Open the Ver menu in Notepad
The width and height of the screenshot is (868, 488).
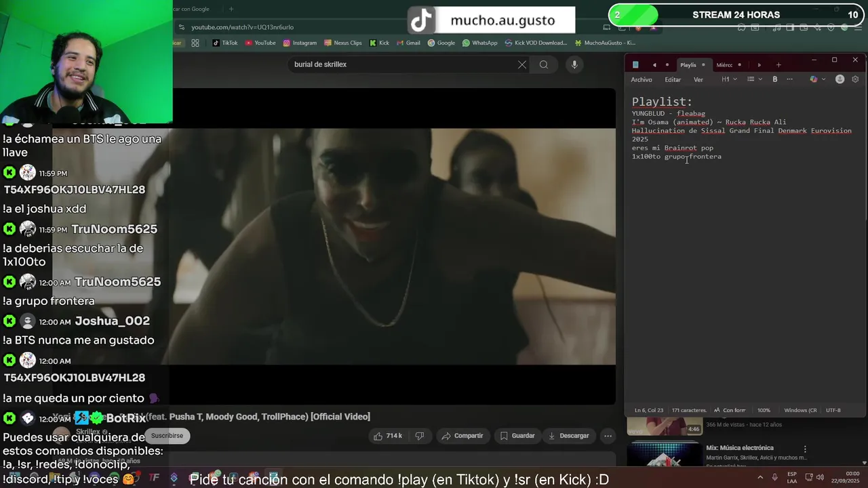tap(698, 79)
